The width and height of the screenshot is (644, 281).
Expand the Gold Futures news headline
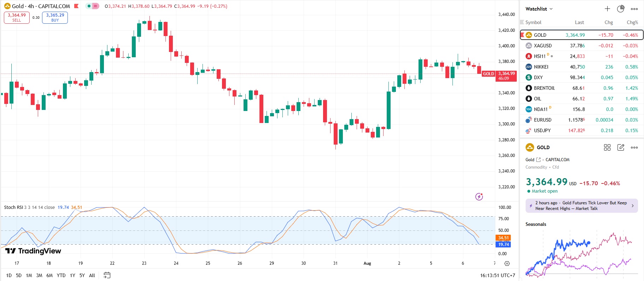(x=581, y=206)
